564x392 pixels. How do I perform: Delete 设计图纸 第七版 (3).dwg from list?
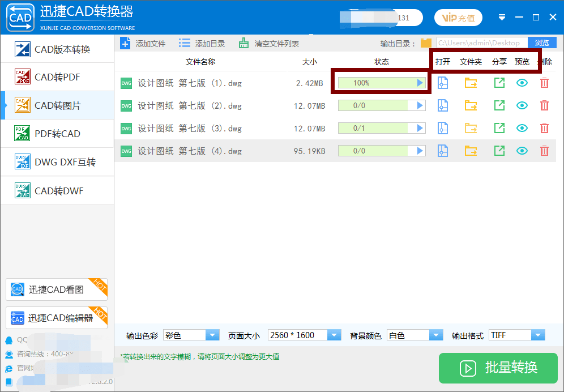545,128
